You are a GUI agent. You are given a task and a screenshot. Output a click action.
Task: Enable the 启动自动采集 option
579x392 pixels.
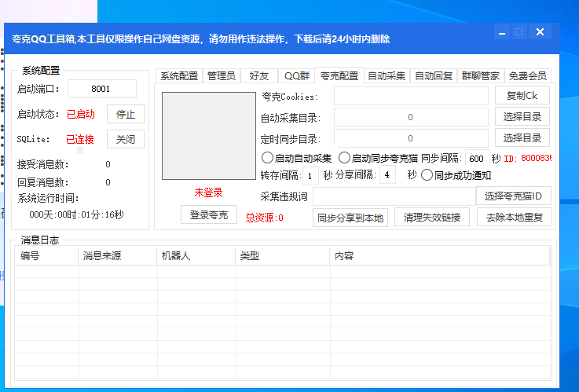tap(268, 158)
